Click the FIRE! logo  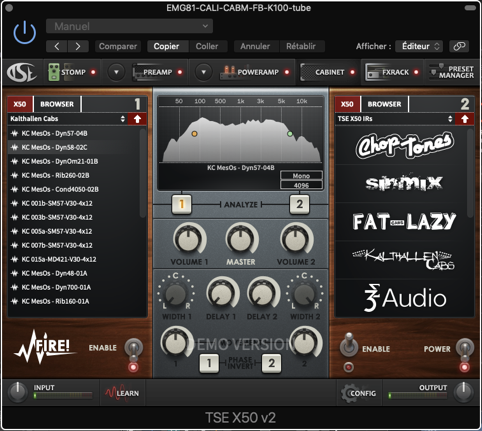(45, 347)
